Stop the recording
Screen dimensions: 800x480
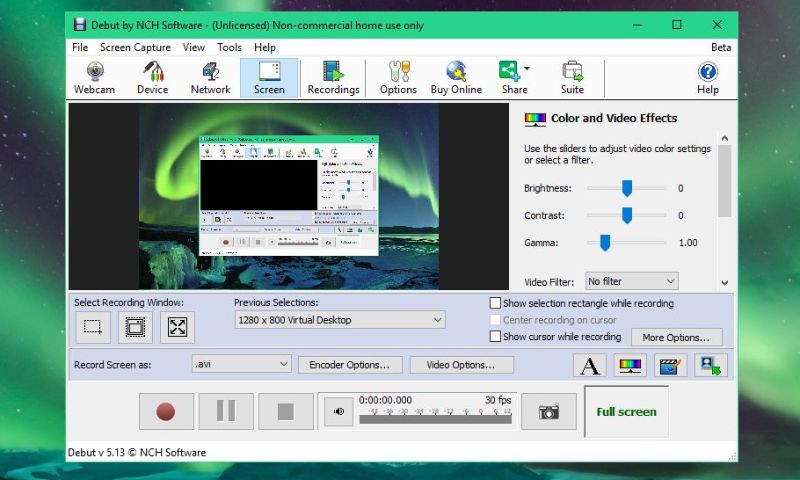coord(285,411)
